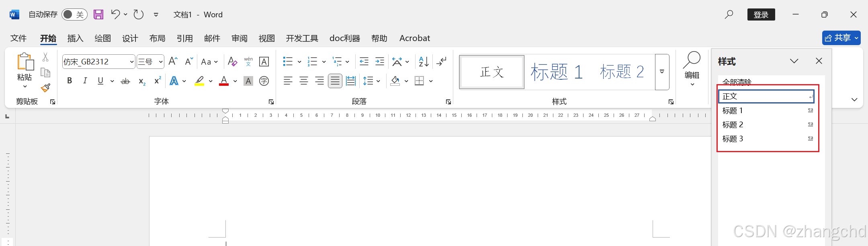Open the font size dropdown
The width and height of the screenshot is (868, 246).
click(161, 62)
